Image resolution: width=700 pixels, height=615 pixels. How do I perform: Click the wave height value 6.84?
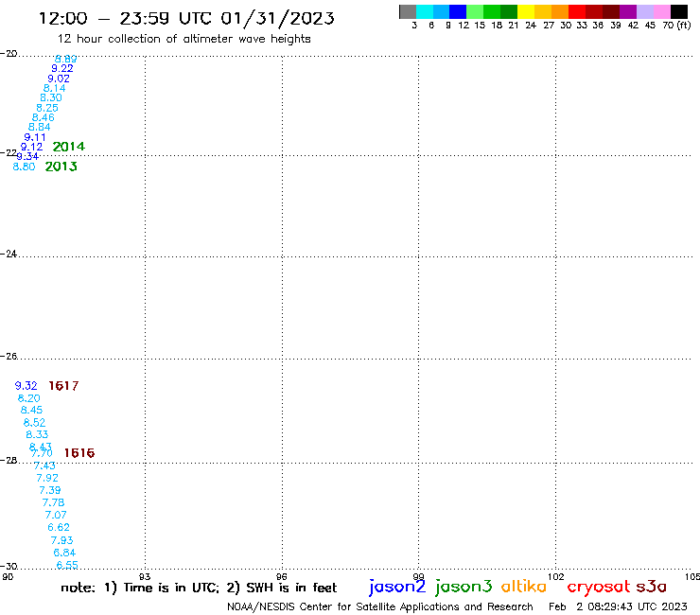(x=64, y=553)
